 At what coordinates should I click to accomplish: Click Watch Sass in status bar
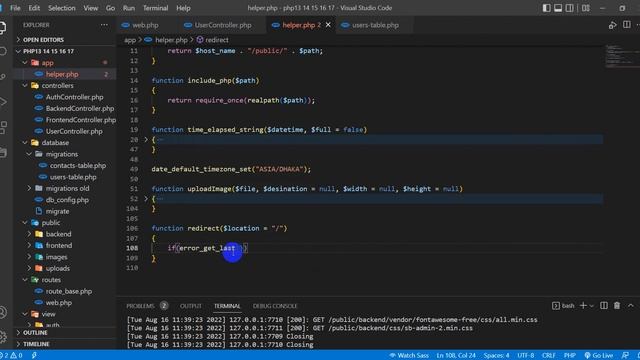click(x=409, y=355)
